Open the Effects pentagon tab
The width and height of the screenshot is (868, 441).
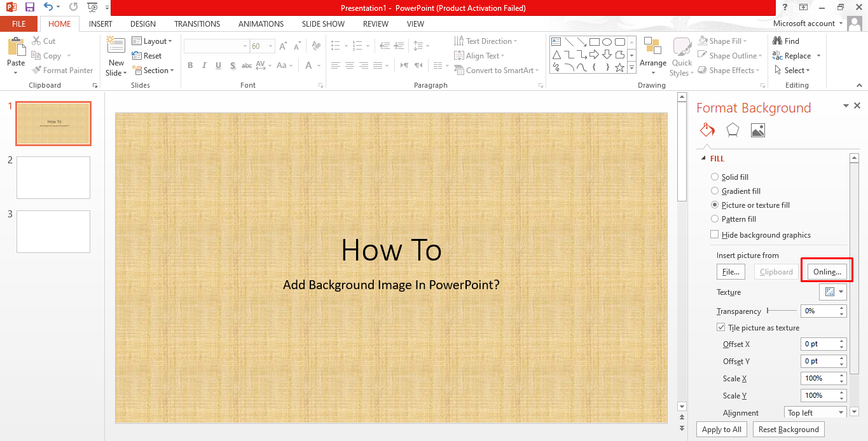pyautogui.click(x=733, y=130)
